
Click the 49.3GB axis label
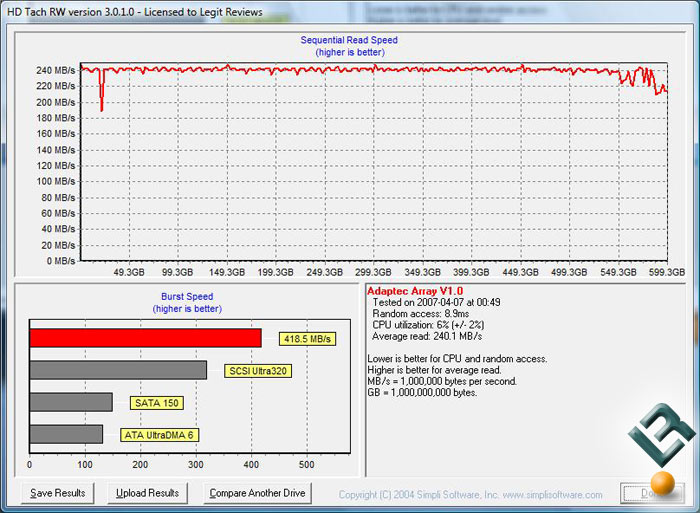[129, 272]
